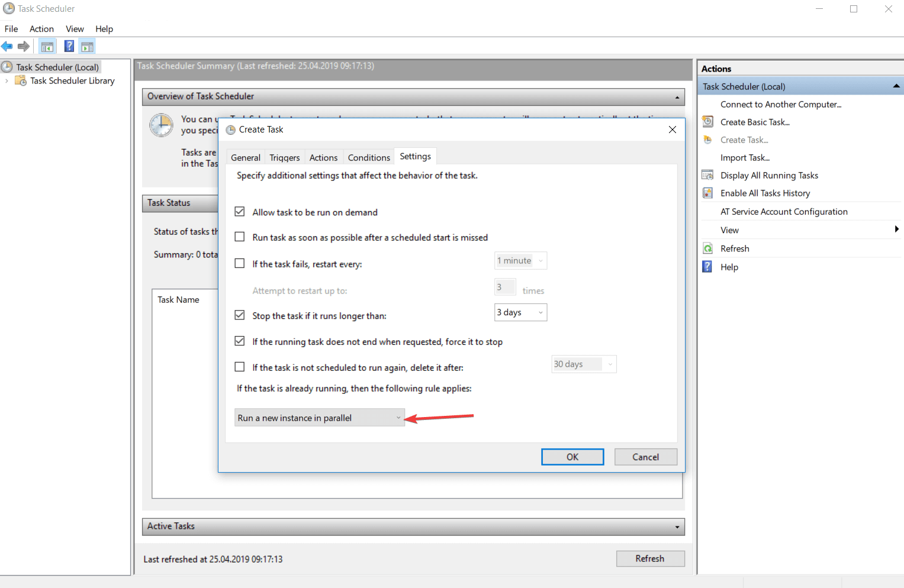
Task: Check If the task fails, restart every
Action: [240, 264]
